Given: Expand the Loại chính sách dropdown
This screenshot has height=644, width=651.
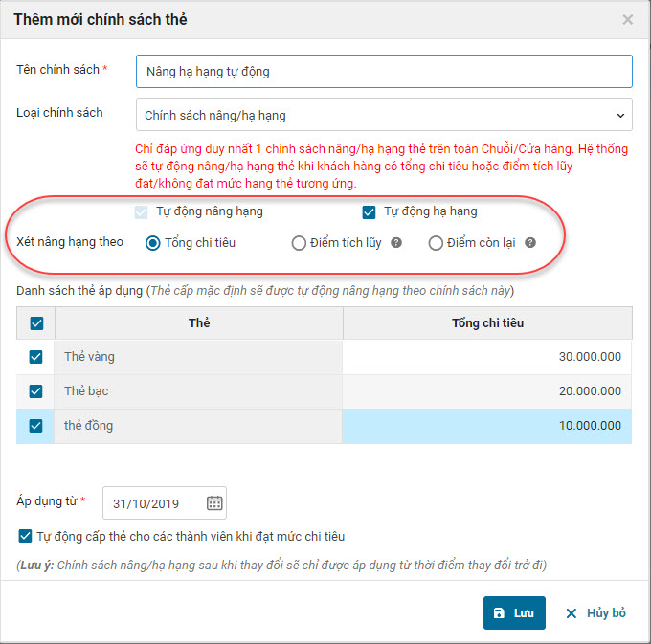Looking at the screenshot, I should click(384, 115).
